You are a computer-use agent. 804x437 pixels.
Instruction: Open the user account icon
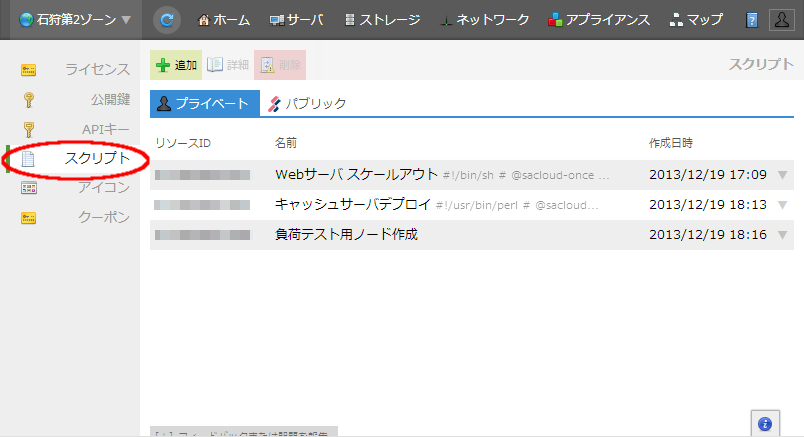coord(781,19)
